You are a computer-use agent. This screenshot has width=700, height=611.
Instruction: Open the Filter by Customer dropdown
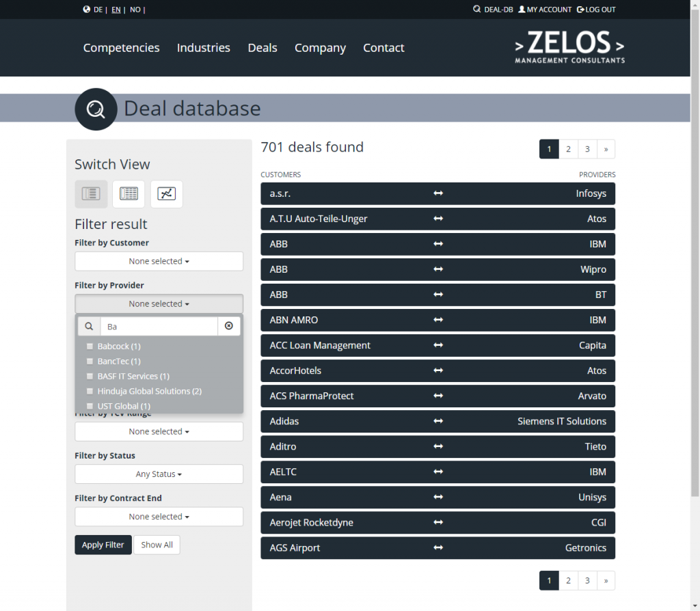coord(159,261)
